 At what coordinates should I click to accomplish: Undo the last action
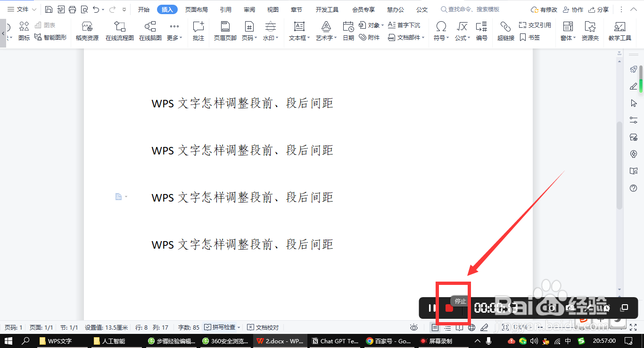[96, 9]
